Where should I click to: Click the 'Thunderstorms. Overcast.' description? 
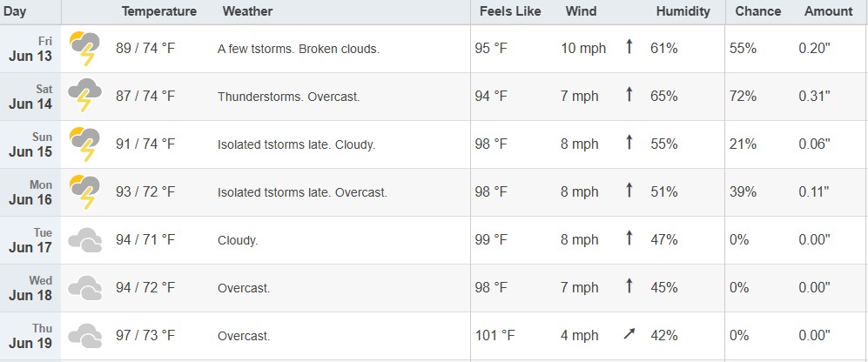288,97
